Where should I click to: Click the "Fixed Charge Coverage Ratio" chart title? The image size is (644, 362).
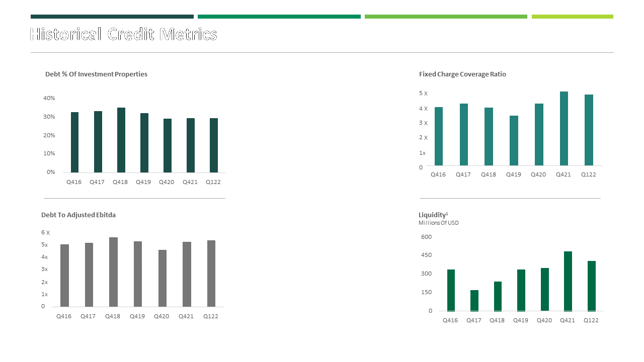pos(462,74)
